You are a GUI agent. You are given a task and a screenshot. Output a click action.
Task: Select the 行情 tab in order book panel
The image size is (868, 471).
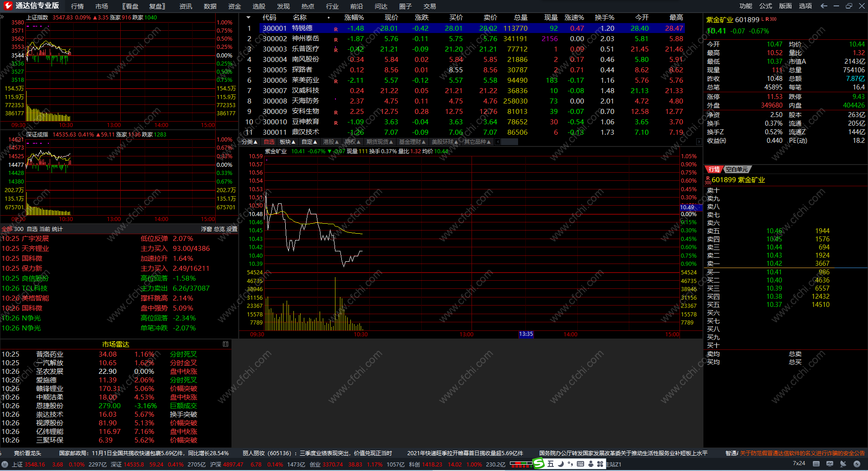714,169
